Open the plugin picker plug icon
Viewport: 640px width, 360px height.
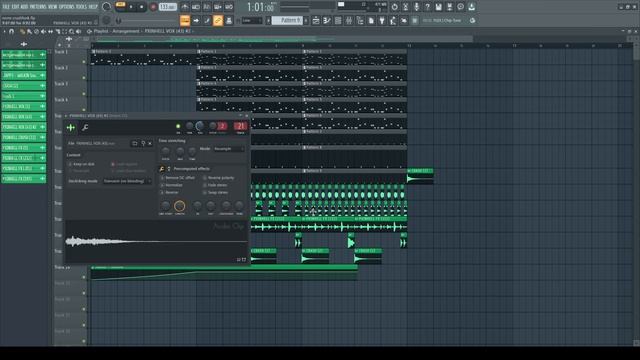(382, 20)
